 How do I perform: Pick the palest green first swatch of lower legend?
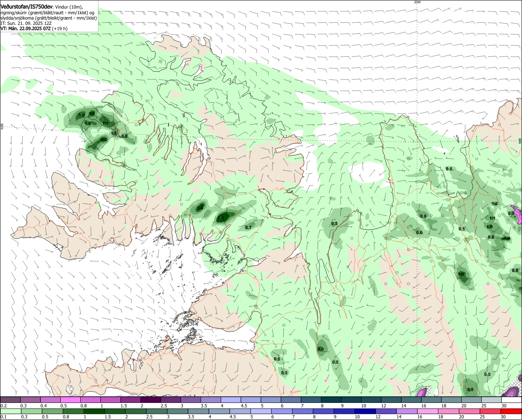pyautogui.click(x=10, y=411)
